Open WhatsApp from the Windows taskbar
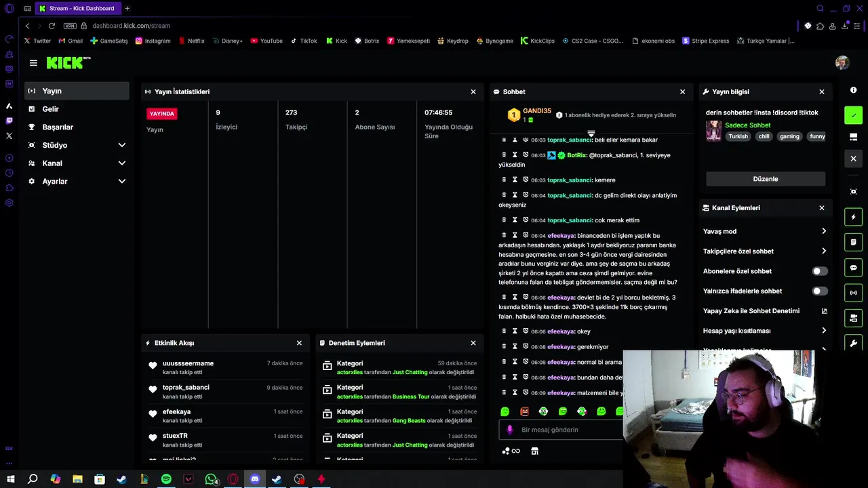Screen dimensions: 868x488 (x=211, y=479)
